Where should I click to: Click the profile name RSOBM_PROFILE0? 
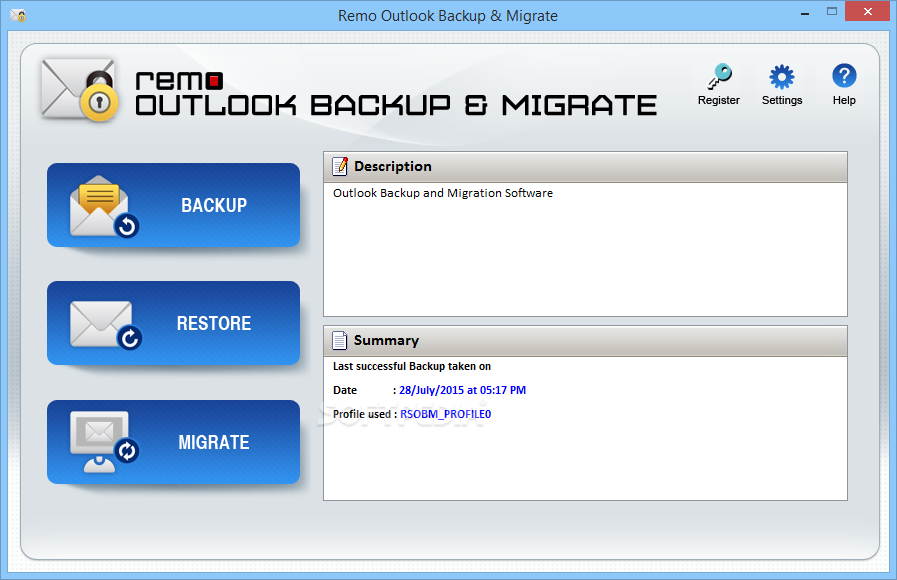(x=445, y=414)
